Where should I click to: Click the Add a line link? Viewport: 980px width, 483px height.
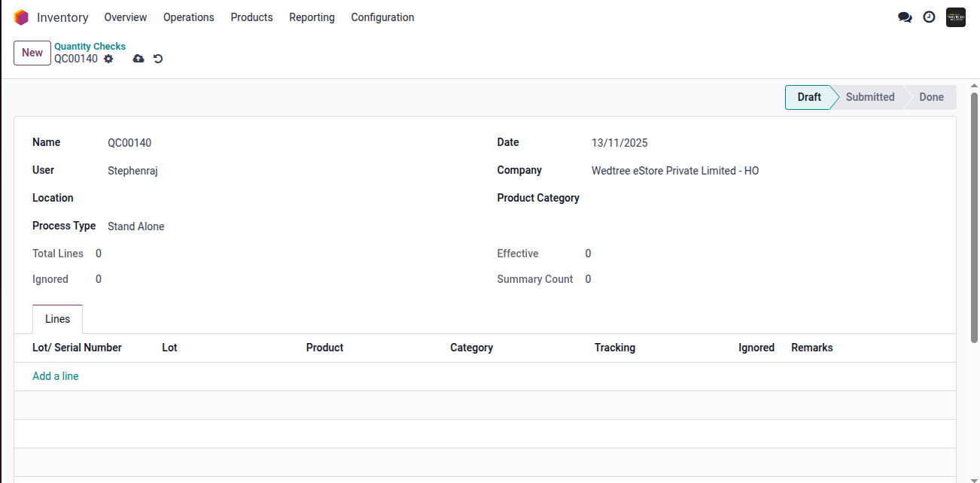pyautogui.click(x=56, y=376)
